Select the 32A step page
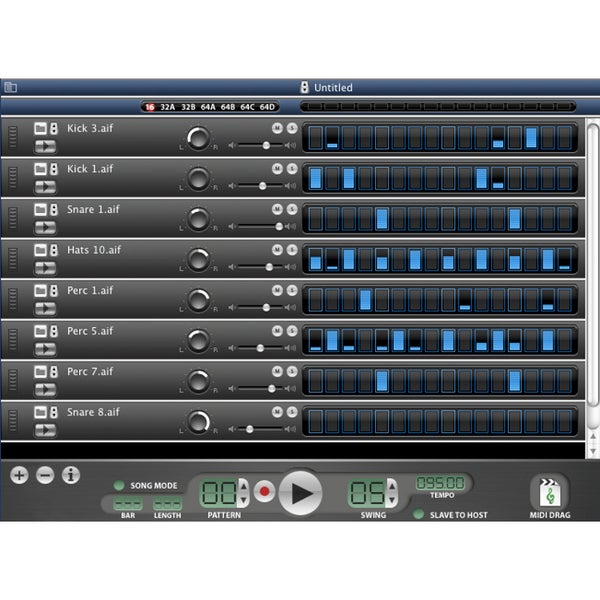Screen dimensions: 600x600 coord(168,107)
